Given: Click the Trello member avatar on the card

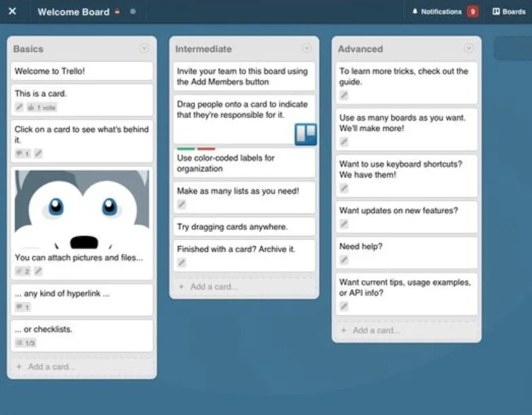Looking at the screenshot, I should [306, 134].
